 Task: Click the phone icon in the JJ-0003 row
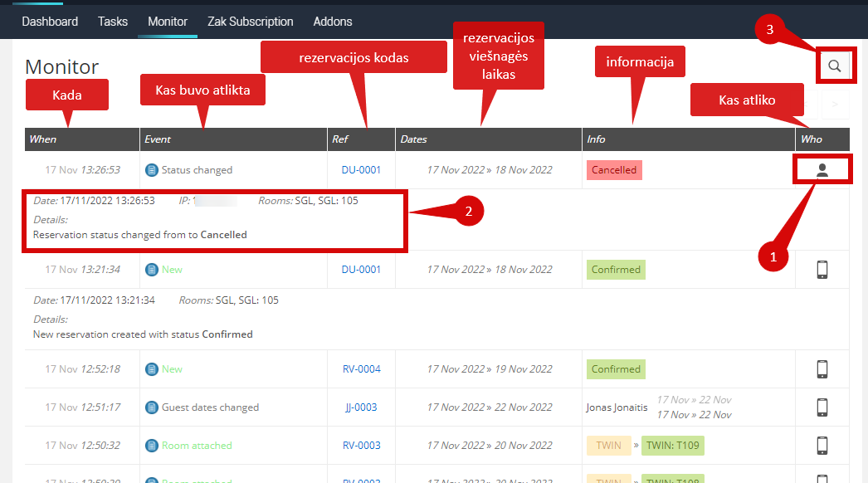[x=822, y=407]
